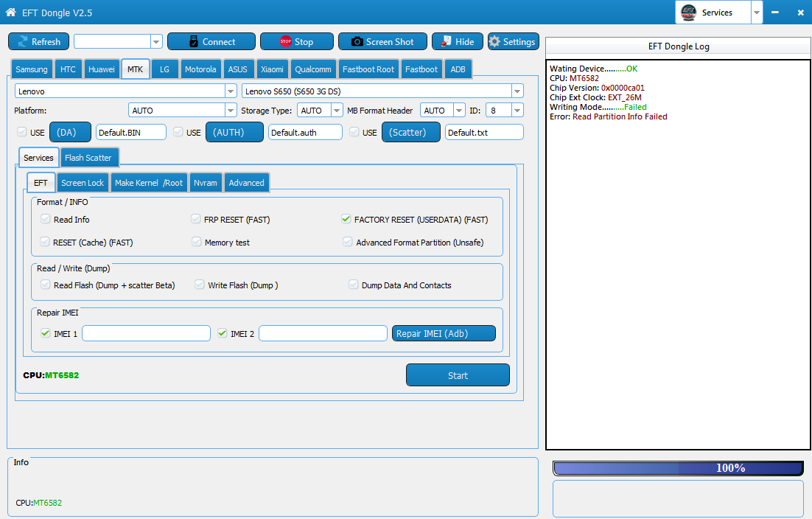
Task: Check Write Flash (Dump) option
Action: point(200,285)
